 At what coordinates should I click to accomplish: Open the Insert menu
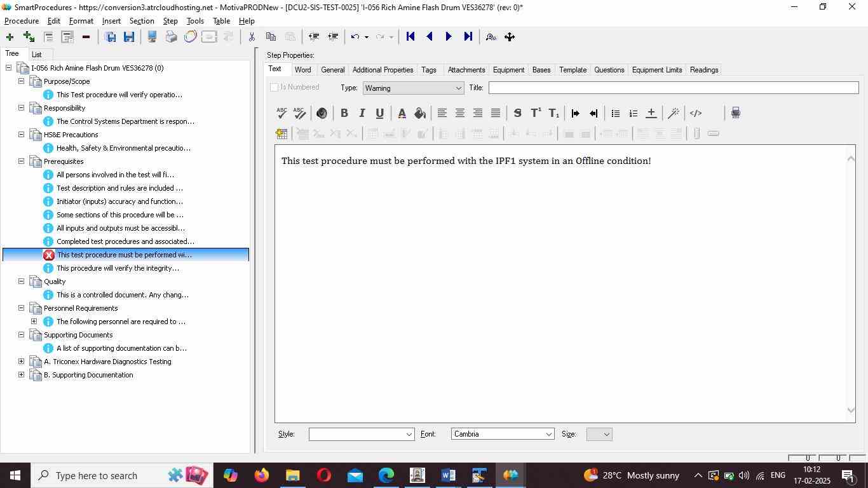111,21
